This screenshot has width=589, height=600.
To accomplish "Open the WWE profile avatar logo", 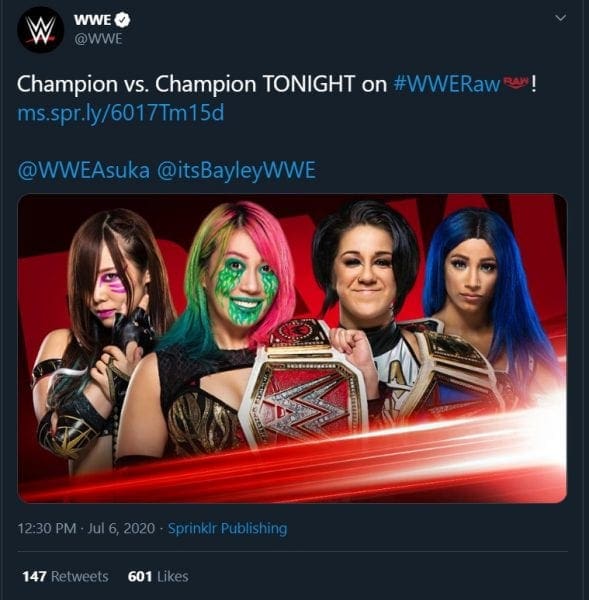I will [41, 29].
